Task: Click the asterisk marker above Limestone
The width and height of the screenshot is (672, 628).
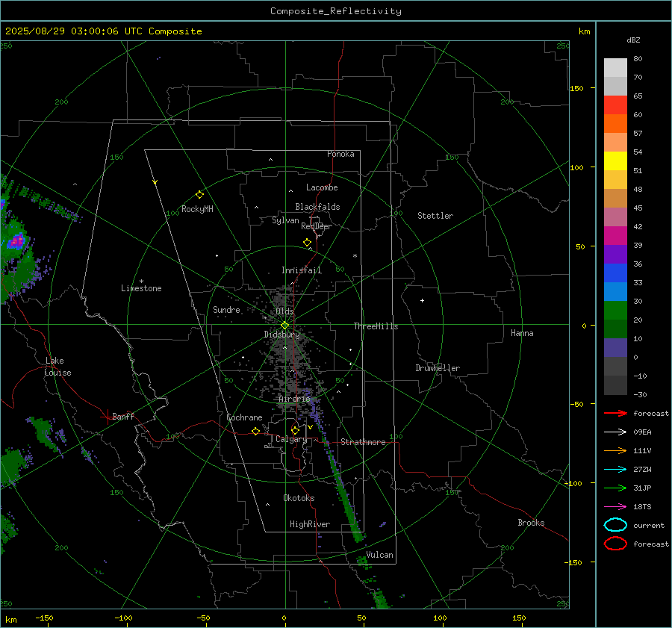Action: coord(141,282)
